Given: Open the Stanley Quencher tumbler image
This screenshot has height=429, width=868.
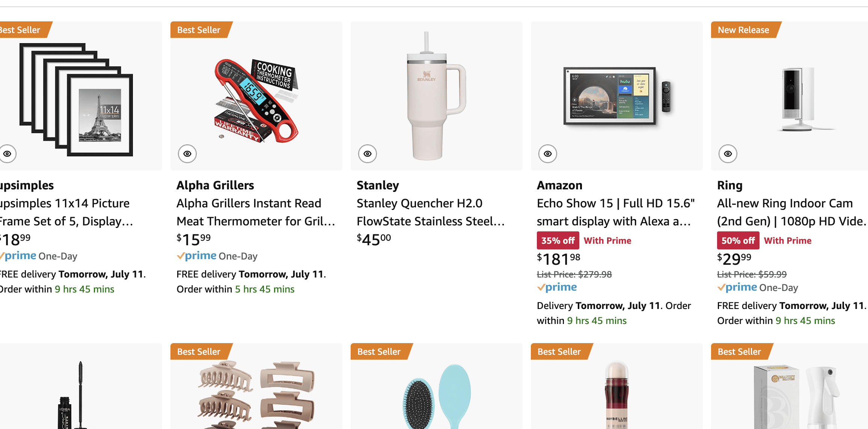Looking at the screenshot, I should coord(436,96).
